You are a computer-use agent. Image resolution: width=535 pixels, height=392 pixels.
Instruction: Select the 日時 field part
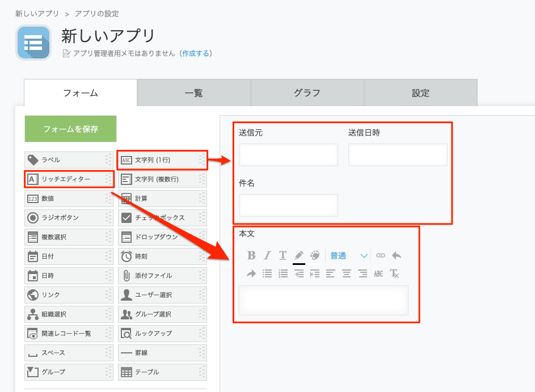click(69, 276)
